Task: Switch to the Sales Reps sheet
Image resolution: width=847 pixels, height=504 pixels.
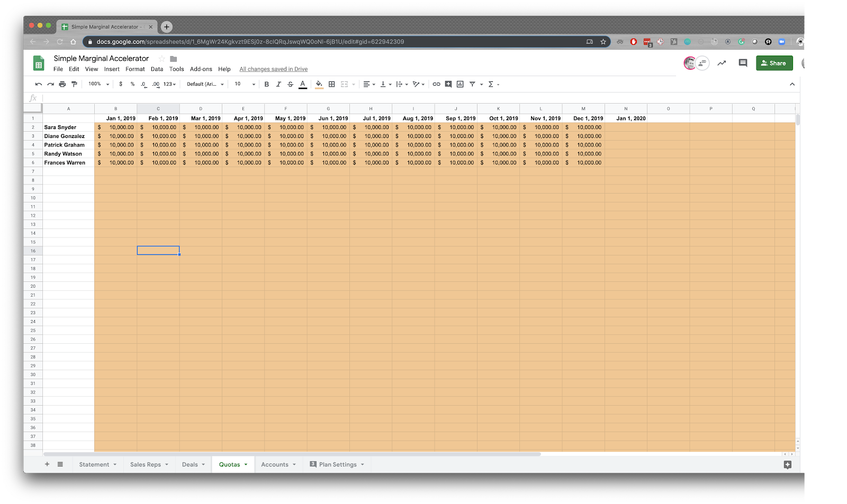Action: [146, 464]
